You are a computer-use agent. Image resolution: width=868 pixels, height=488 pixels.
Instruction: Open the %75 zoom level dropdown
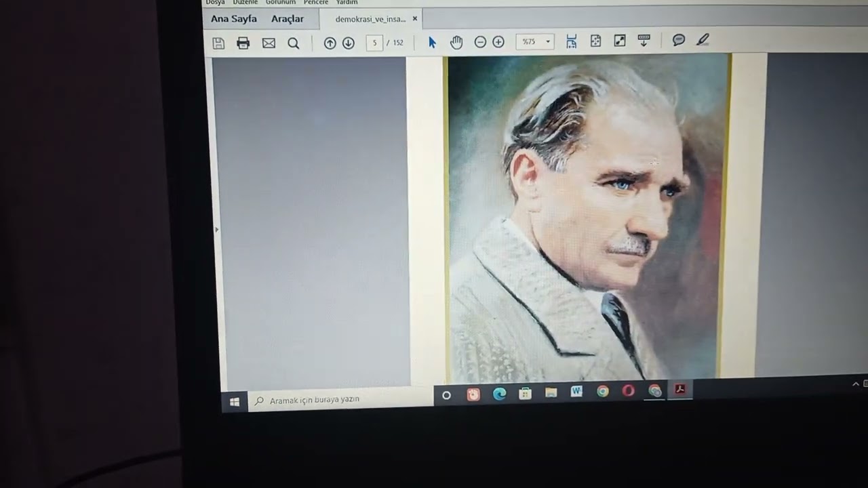click(535, 41)
